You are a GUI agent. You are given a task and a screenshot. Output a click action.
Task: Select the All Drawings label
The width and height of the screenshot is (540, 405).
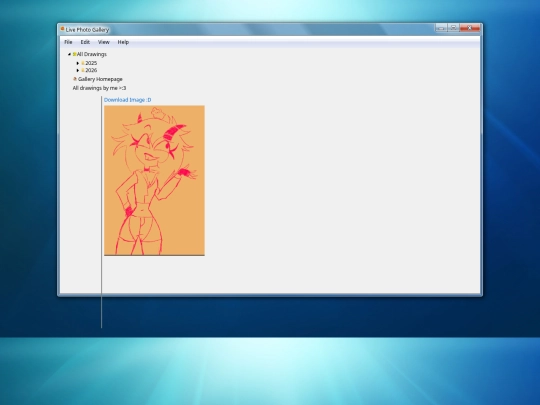point(92,54)
